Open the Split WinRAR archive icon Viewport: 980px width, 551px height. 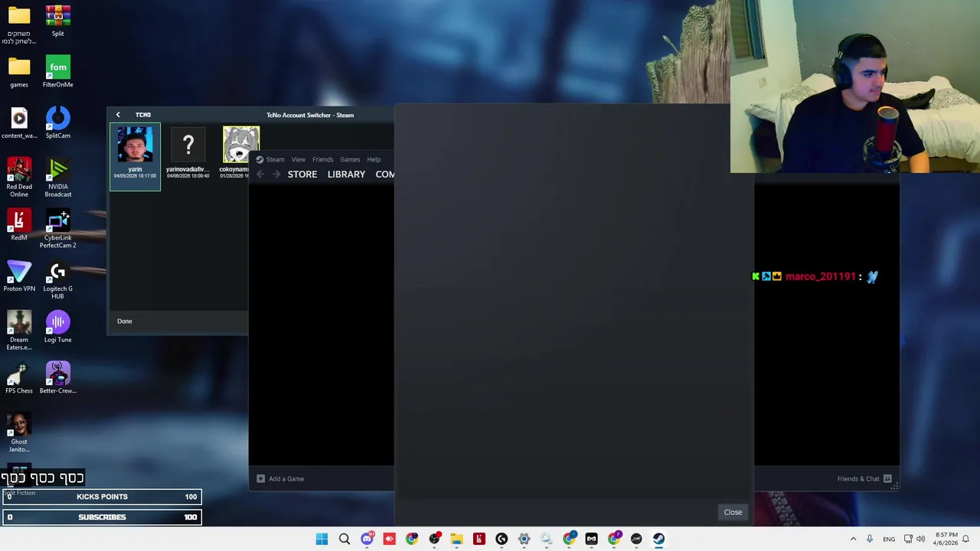(57, 21)
